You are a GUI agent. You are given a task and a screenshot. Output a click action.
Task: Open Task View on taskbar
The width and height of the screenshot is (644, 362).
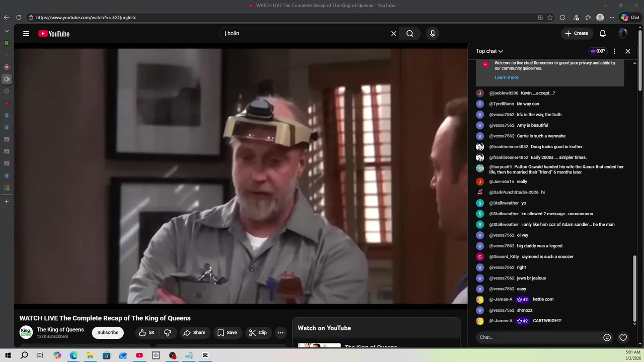40,355
